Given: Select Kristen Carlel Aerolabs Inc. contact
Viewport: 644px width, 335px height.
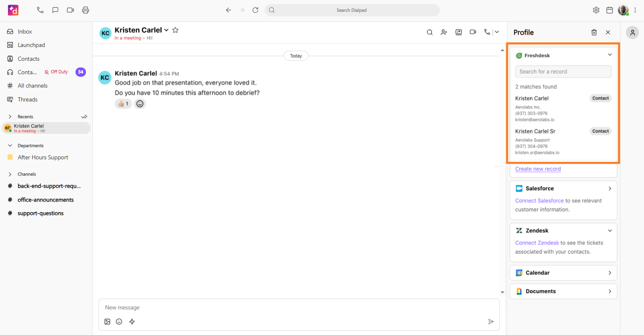Looking at the screenshot, I should coord(563,109).
